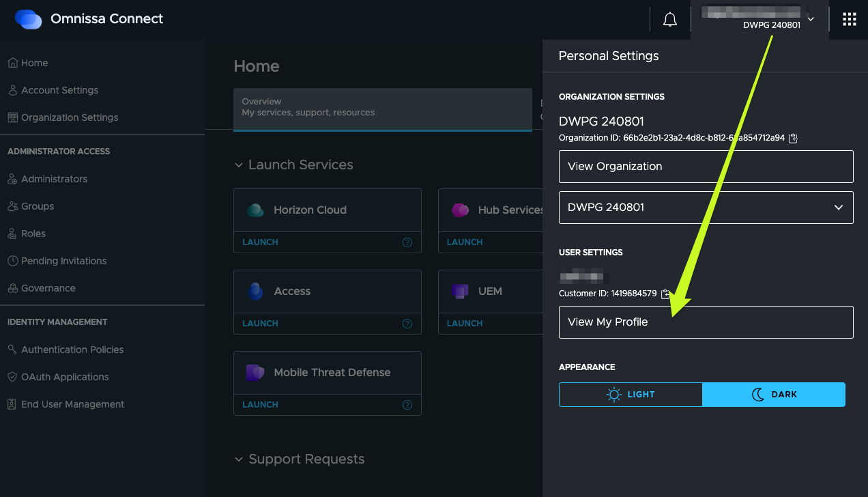Click the Omnissa Connect logo
This screenshot has width=868, height=497.
pyautogui.click(x=29, y=19)
